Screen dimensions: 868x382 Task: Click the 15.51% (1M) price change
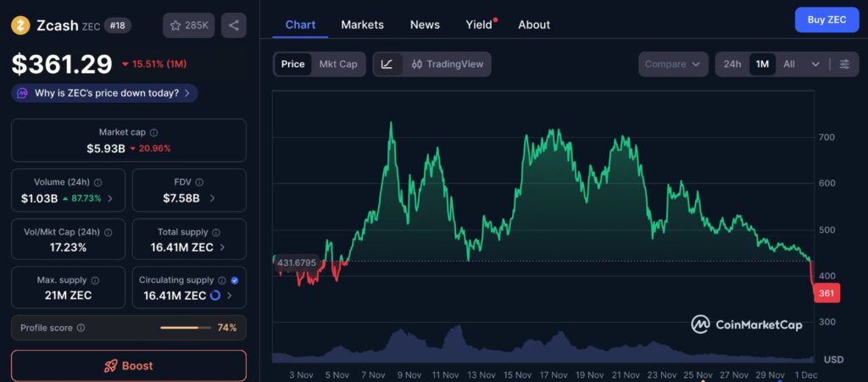point(154,64)
